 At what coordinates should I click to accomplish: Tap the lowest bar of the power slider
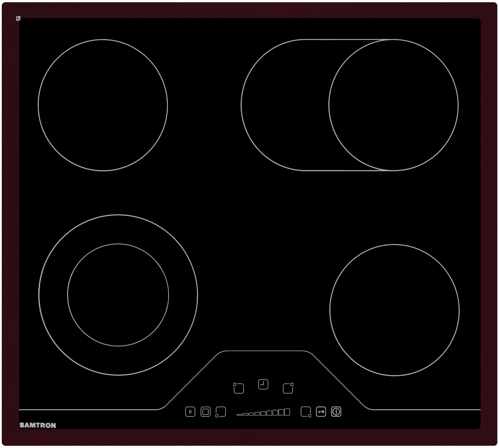pyautogui.click(x=239, y=415)
